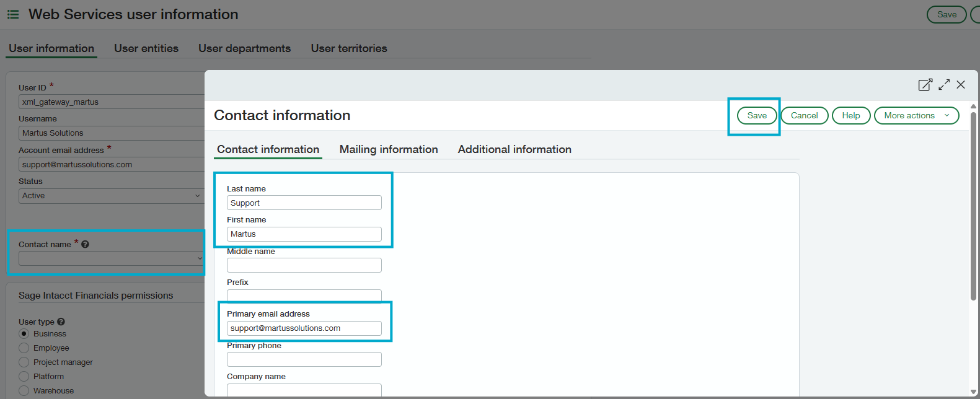Open the Status dropdown
980x399 pixels.
[112, 196]
